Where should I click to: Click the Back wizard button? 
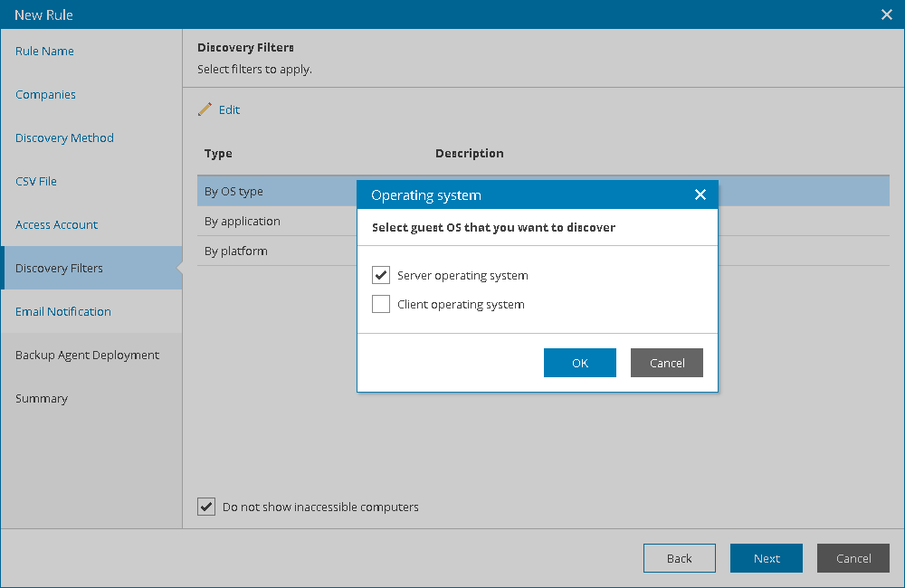click(x=679, y=558)
